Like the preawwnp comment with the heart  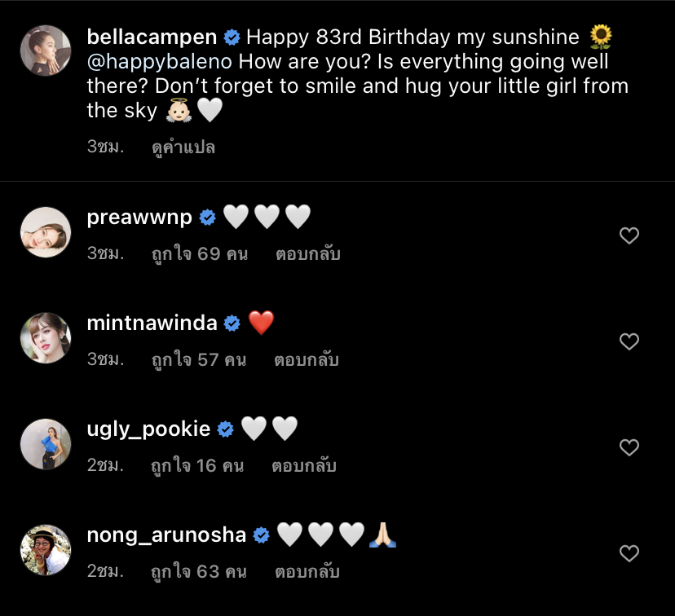[629, 235]
